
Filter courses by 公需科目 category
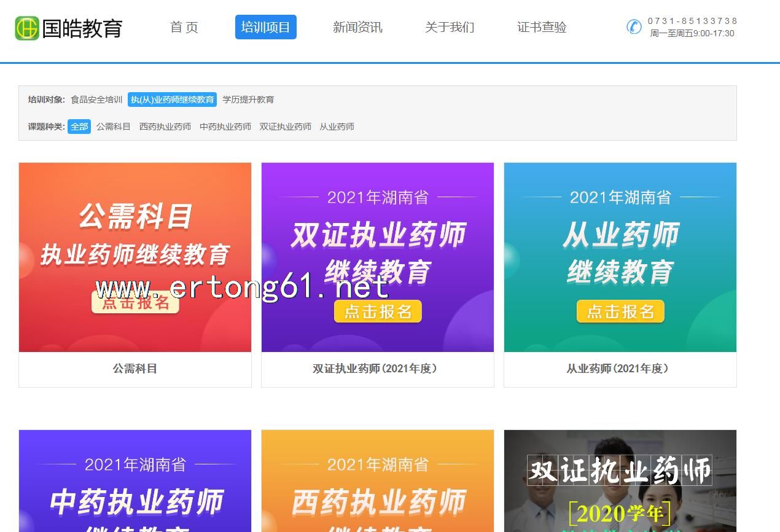click(x=114, y=127)
